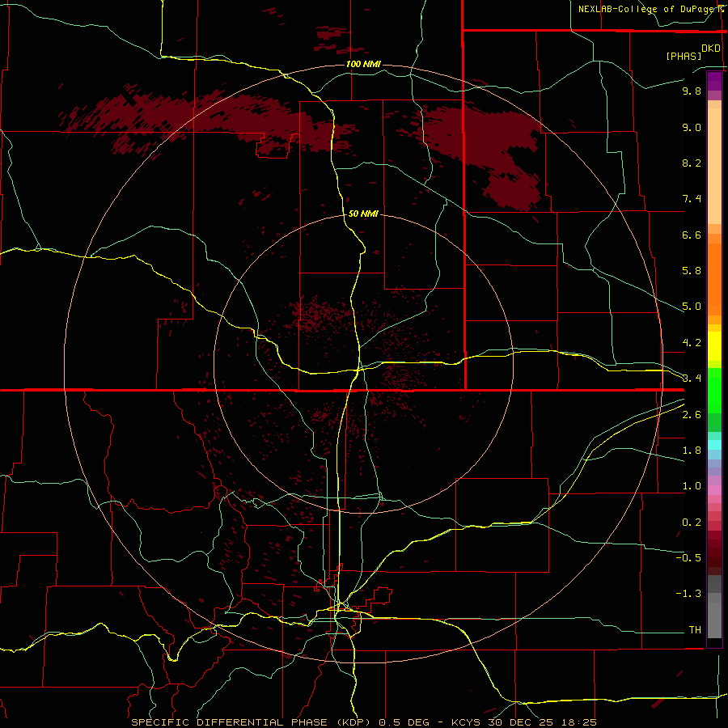Viewport: 728px width, 728px height.
Task: Pick the orange band on the color scale
Action: click(x=714, y=280)
